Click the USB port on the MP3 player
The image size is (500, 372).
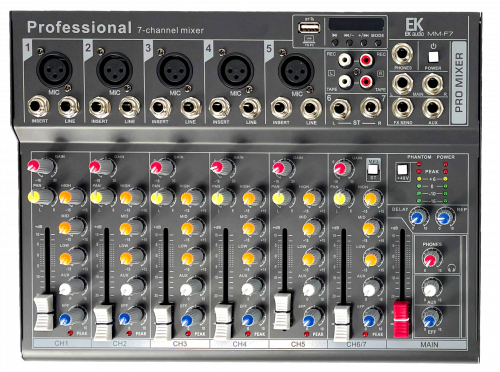pos(309,28)
